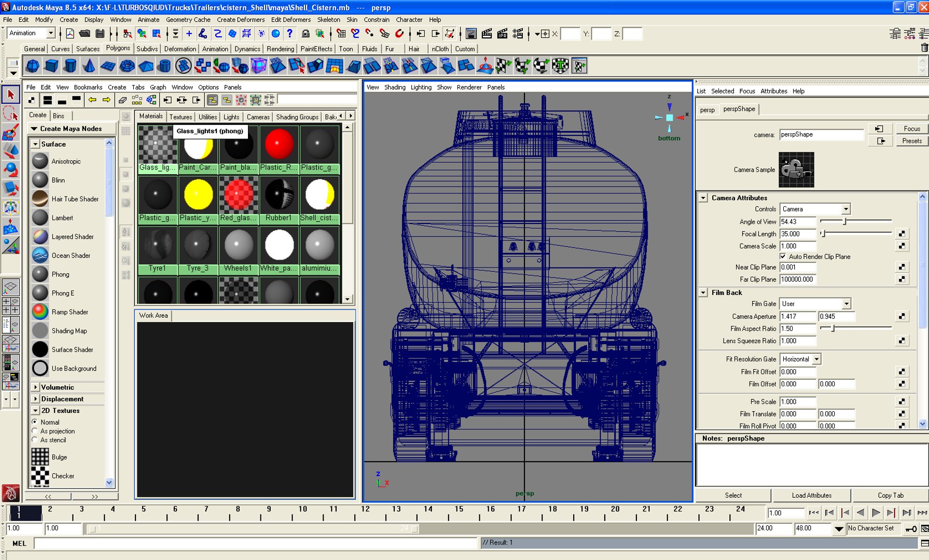Create a Checker 2D texture

[63, 476]
